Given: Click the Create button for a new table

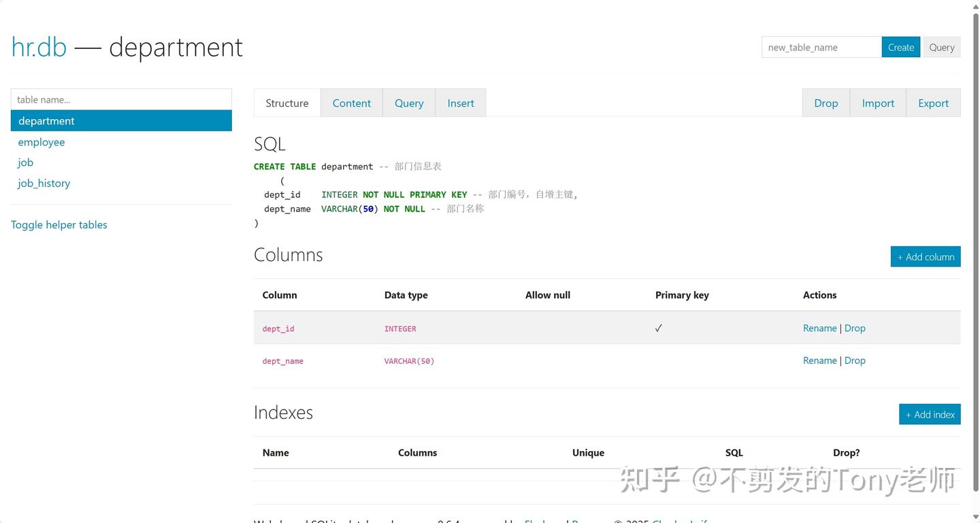Looking at the screenshot, I should 900,47.
